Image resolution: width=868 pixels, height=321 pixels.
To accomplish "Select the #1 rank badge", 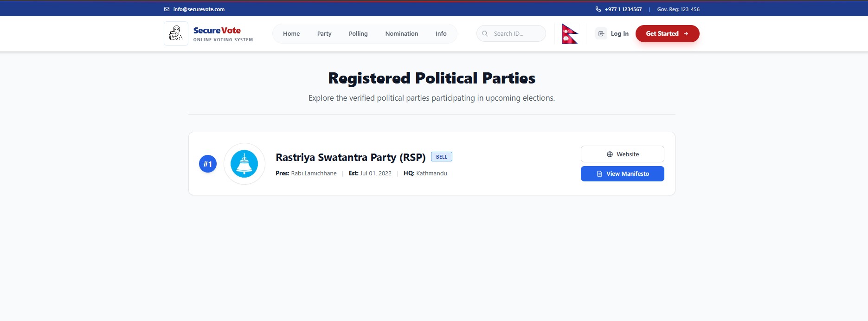I will (207, 164).
